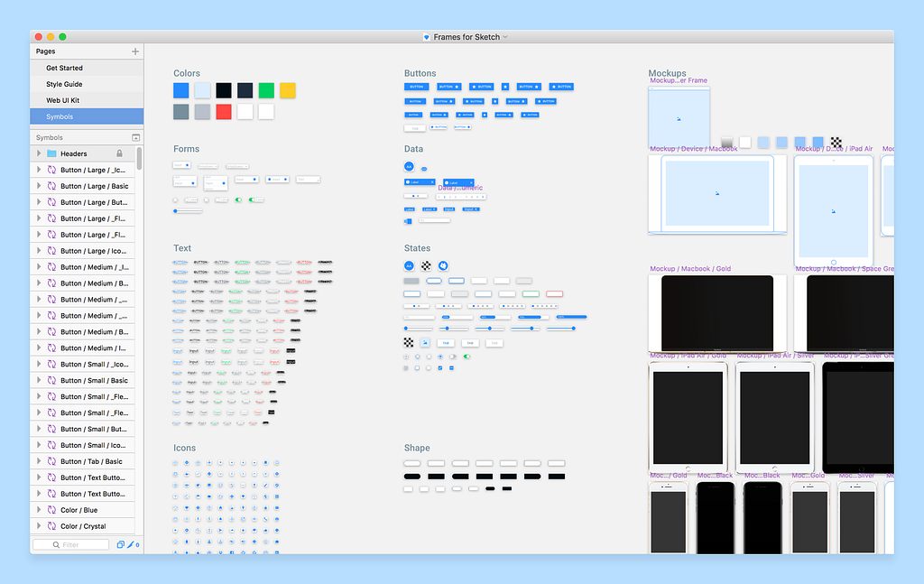
Task: Click the symbol icon for Button / Medium / I...
Action: tap(51, 348)
